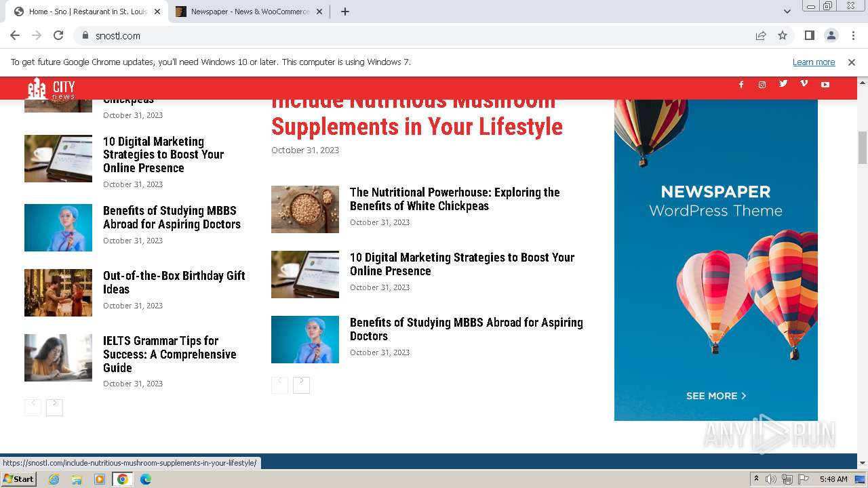Open the Action Center flag icon
This screenshot has width=868, height=488.
804,479
